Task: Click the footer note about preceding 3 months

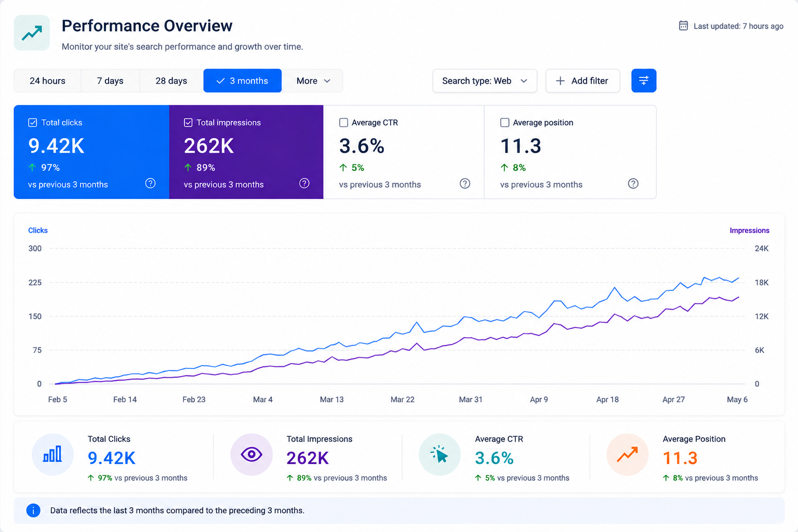Action: click(177, 510)
